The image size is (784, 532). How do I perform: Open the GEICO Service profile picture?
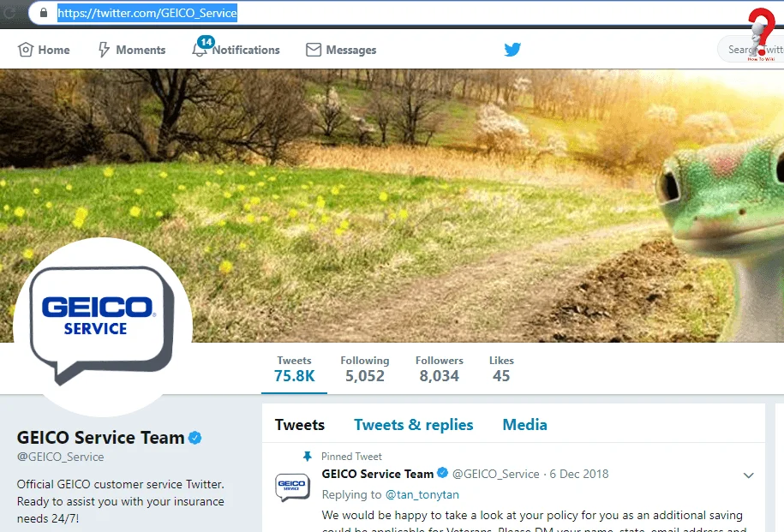click(x=103, y=327)
